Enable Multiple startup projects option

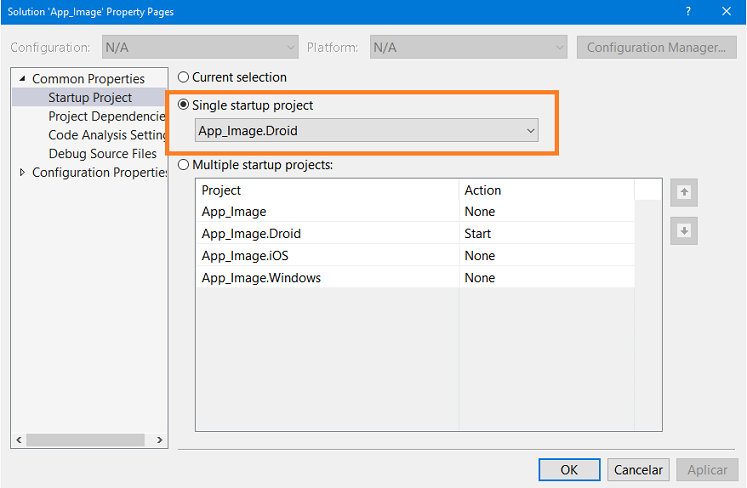tap(183, 165)
